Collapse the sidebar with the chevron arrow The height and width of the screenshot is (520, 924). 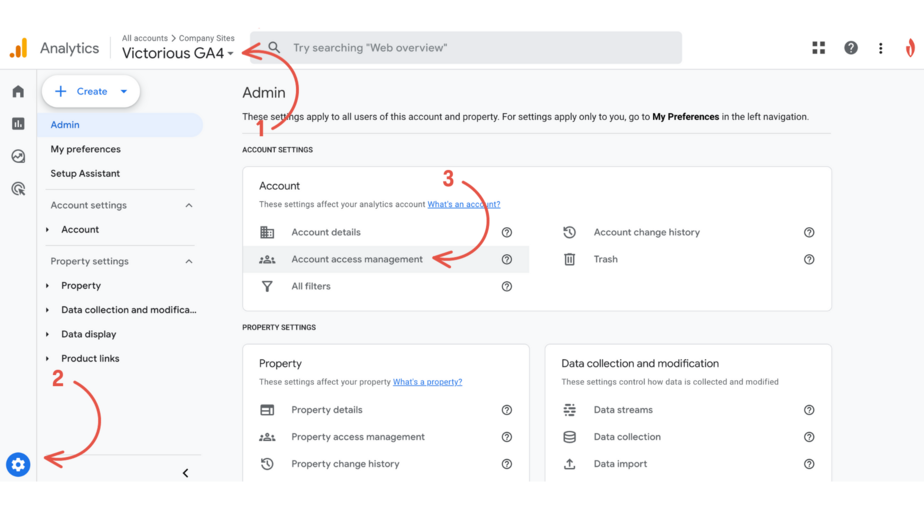click(x=185, y=473)
